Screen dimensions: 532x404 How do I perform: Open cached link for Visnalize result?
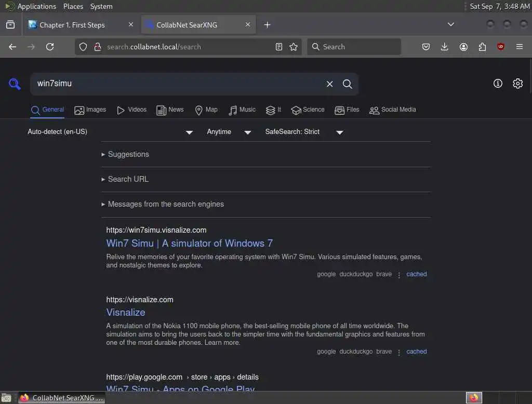(416, 352)
